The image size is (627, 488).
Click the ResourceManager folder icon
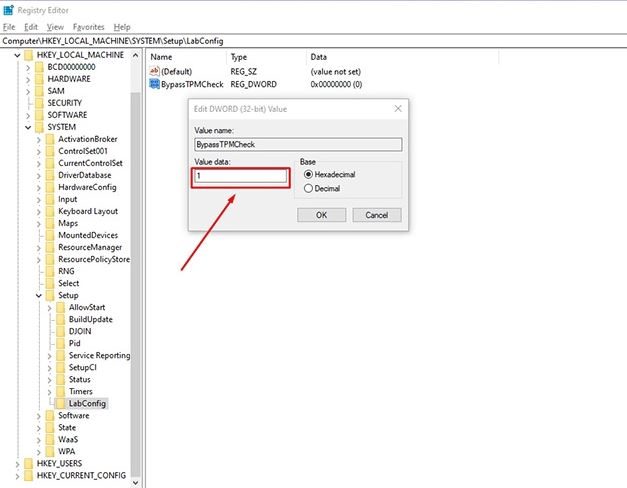click(50, 247)
